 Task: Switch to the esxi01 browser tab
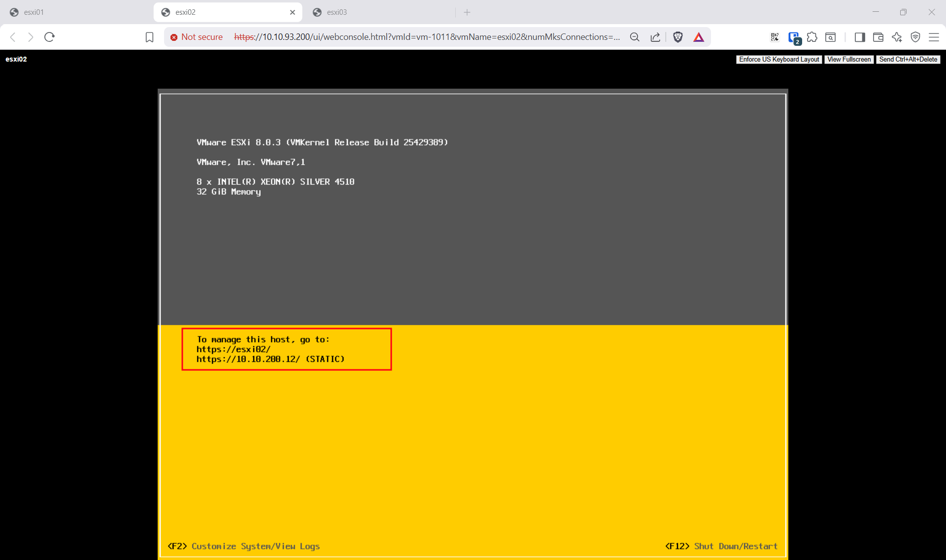[x=76, y=12]
